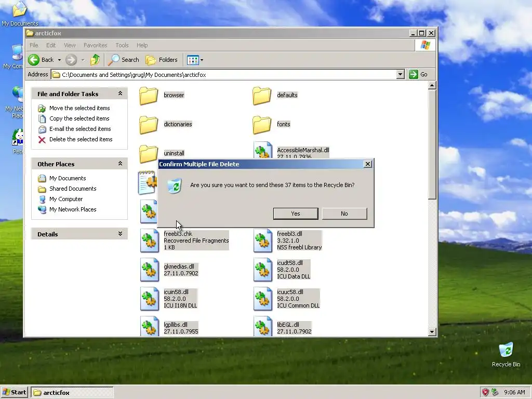Image resolution: width=532 pixels, height=399 pixels.
Task: Open the Windows Start menu
Action: 15,392
